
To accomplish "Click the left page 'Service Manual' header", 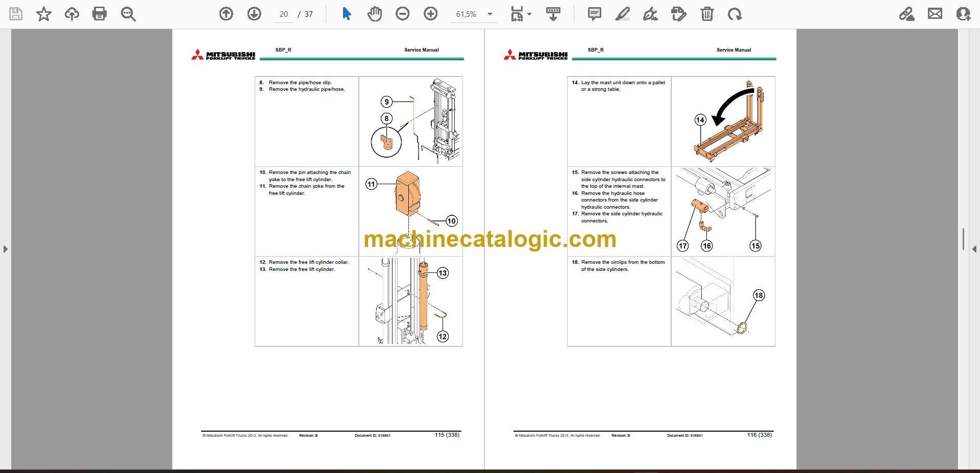I will point(422,50).
